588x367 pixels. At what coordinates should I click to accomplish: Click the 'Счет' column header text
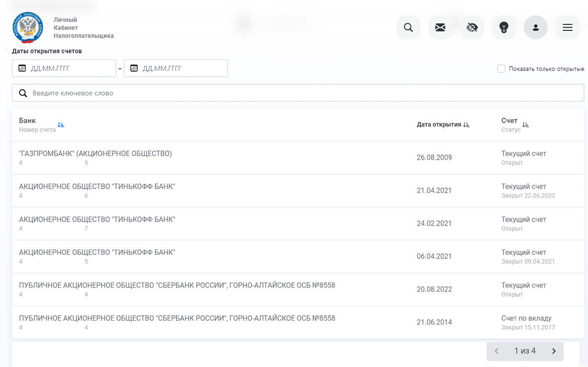coord(509,121)
